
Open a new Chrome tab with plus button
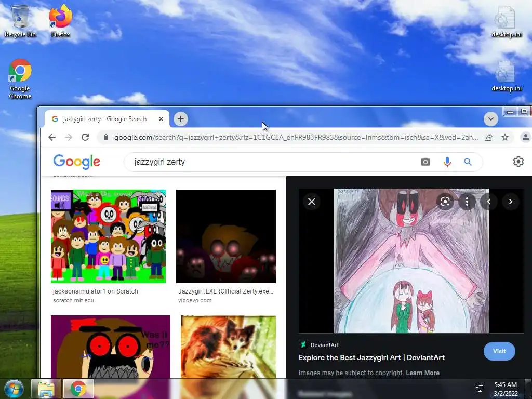180,119
